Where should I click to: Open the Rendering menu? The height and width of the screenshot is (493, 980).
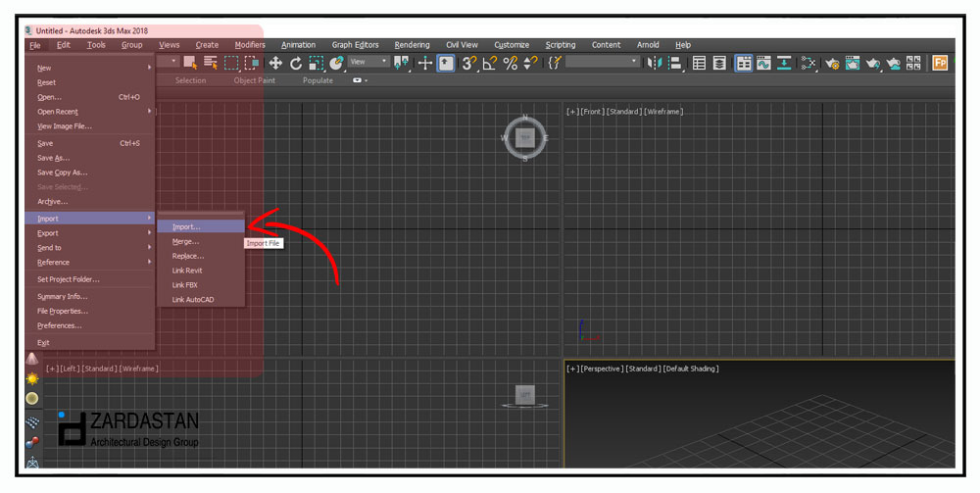pos(413,45)
